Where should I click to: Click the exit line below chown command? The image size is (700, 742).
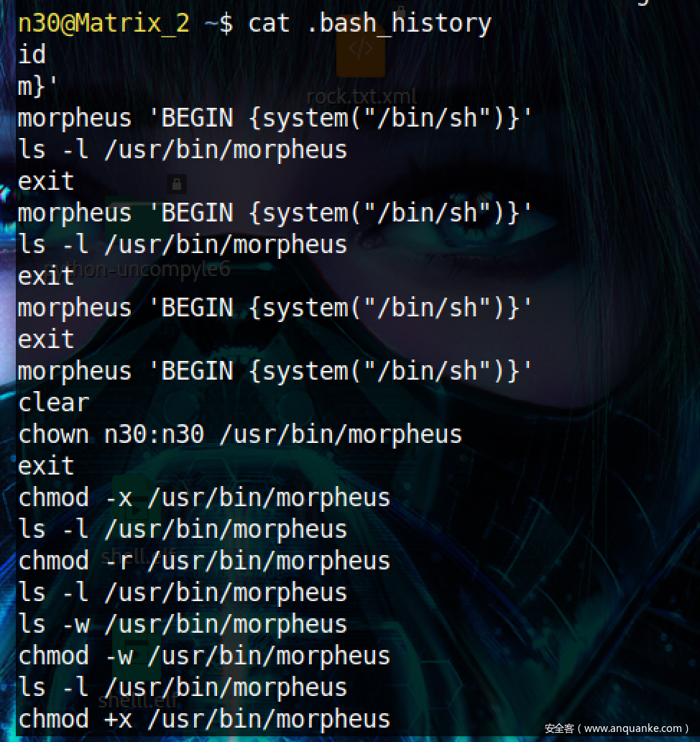tap(46, 466)
